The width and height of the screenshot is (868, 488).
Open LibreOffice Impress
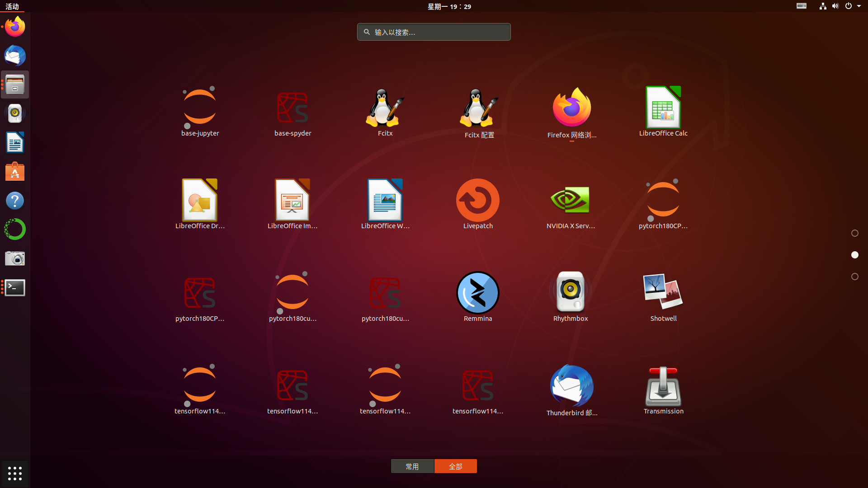coord(292,204)
